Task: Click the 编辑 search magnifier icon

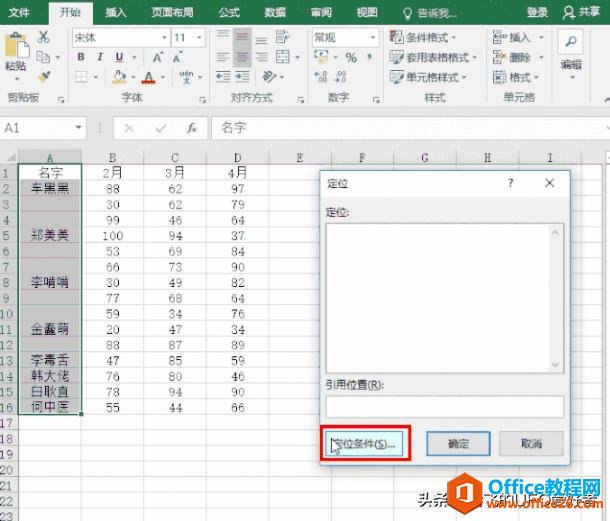Action: (x=570, y=41)
